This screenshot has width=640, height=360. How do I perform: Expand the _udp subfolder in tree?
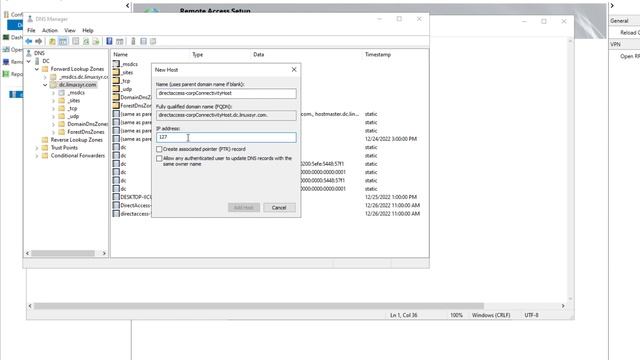[53, 116]
